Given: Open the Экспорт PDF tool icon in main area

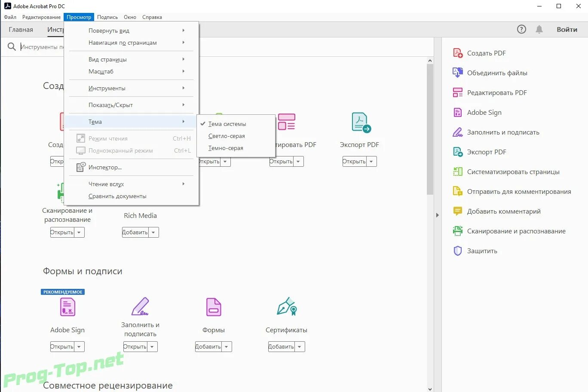Looking at the screenshot, I should pyautogui.click(x=361, y=122).
